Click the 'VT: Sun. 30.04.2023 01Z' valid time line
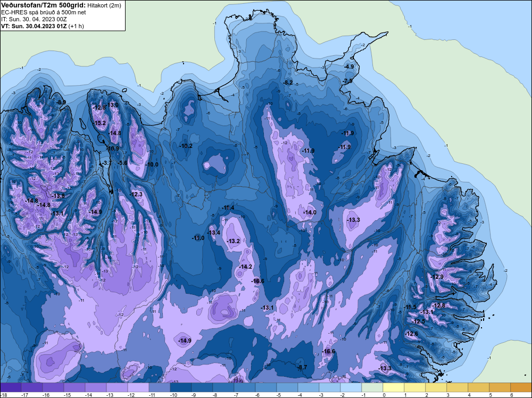 tap(34, 26)
